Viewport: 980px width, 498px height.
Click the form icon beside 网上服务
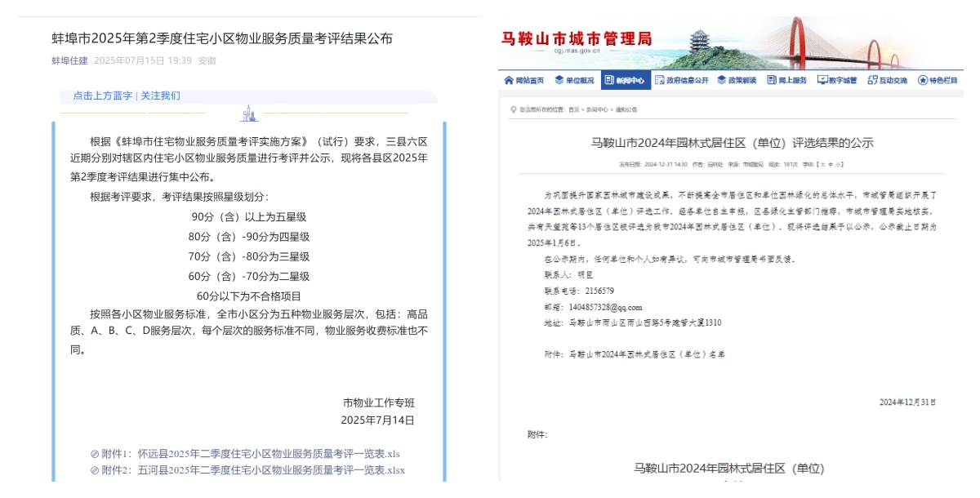pos(771,80)
